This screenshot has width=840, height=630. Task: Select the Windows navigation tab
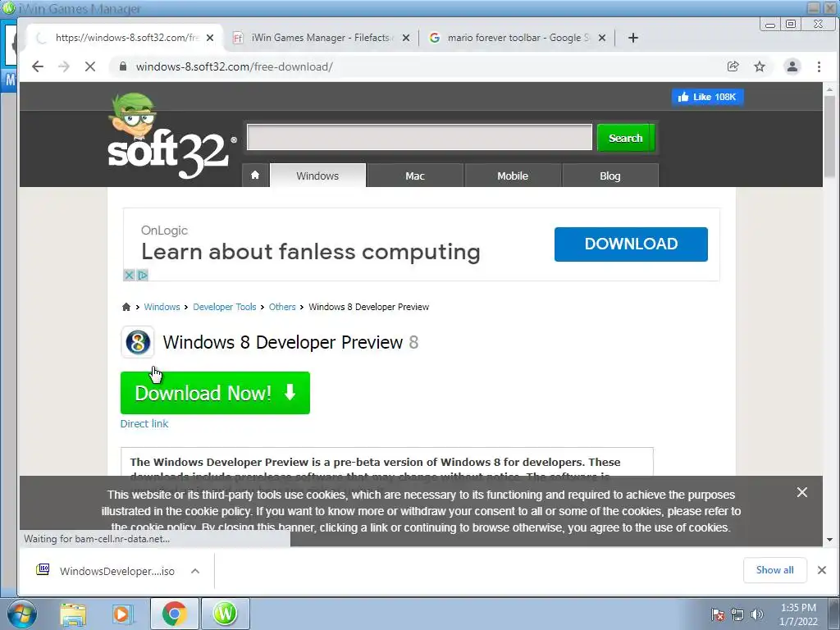(317, 176)
